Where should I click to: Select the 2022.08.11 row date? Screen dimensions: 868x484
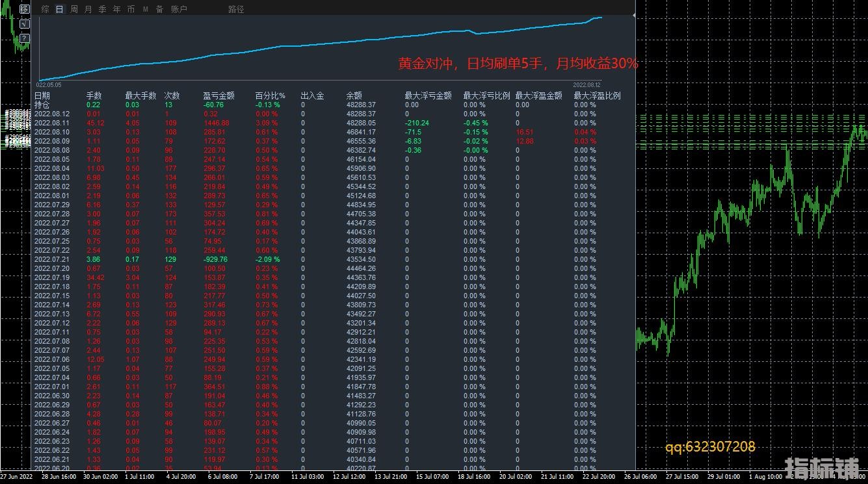click(x=51, y=123)
